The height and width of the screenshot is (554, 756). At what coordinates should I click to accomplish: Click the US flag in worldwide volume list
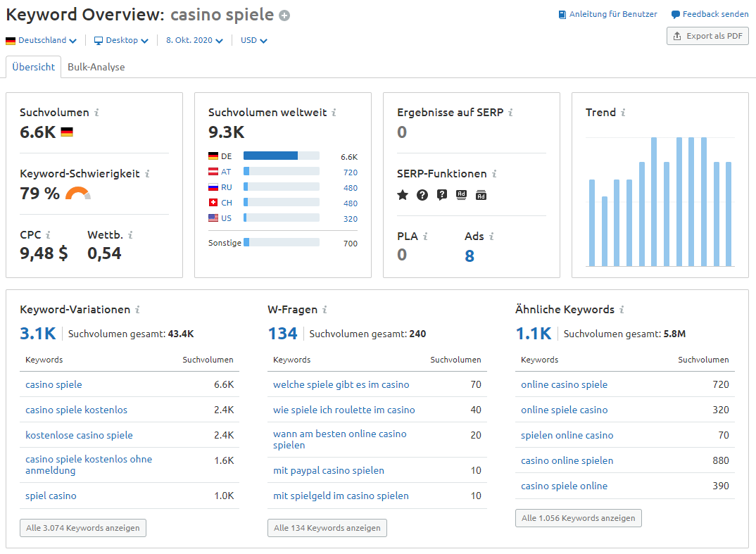[213, 218]
